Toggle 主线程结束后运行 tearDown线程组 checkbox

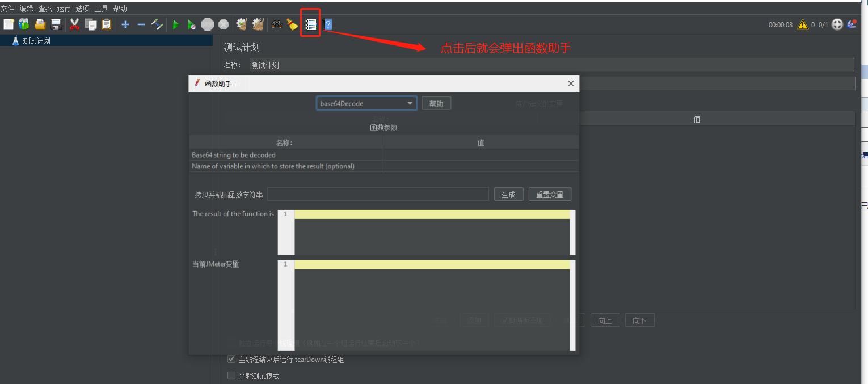pos(231,360)
